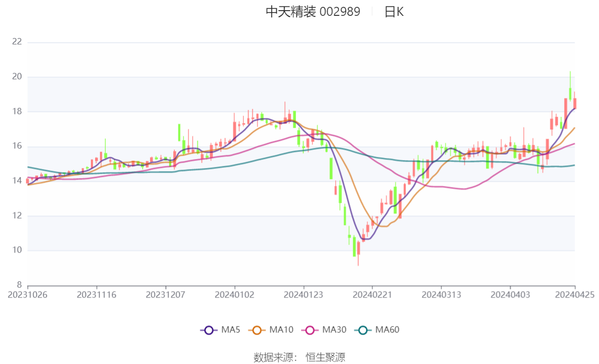The image size is (599, 364).
Task: Click the 22 price axis label
Action: coord(17,42)
